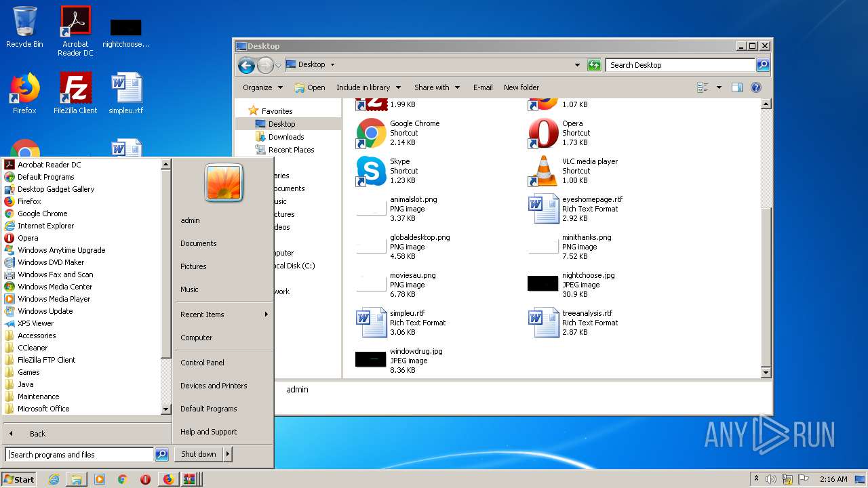Click Search Desktop field in Explorer
The width and height of the screenshot is (868, 488).
click(x=680, y=65)
